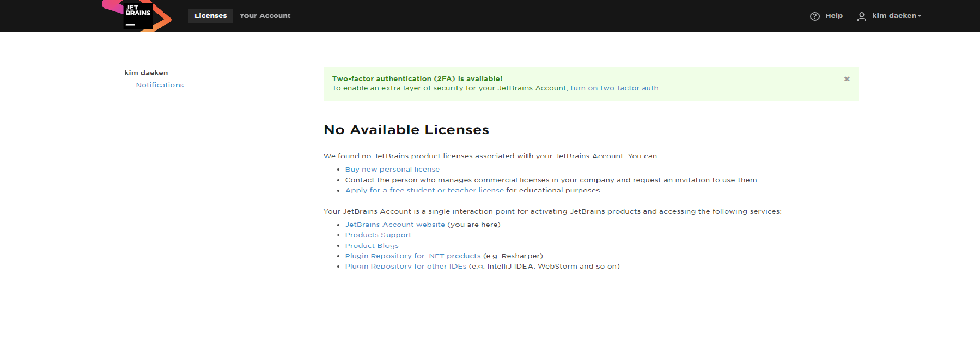Visit the JetBrains Account website link
This screenshot has width=980, height=363.
pyautogui.click(x=395, y=225)
